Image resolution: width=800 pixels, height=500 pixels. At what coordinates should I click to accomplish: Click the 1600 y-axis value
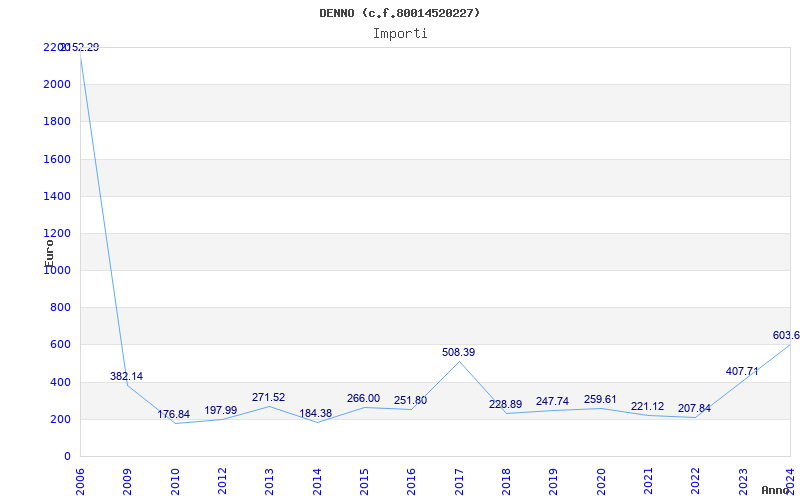[57, 159]
